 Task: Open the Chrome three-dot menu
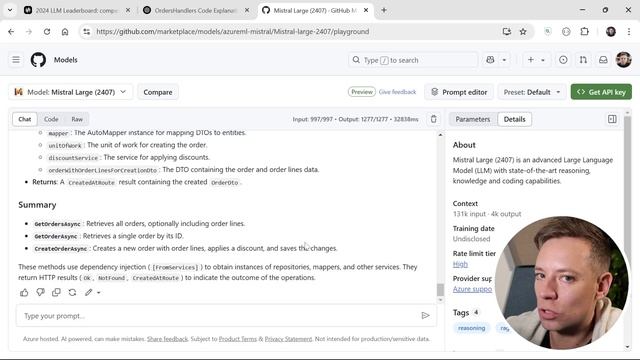click(x=629, y=32)
